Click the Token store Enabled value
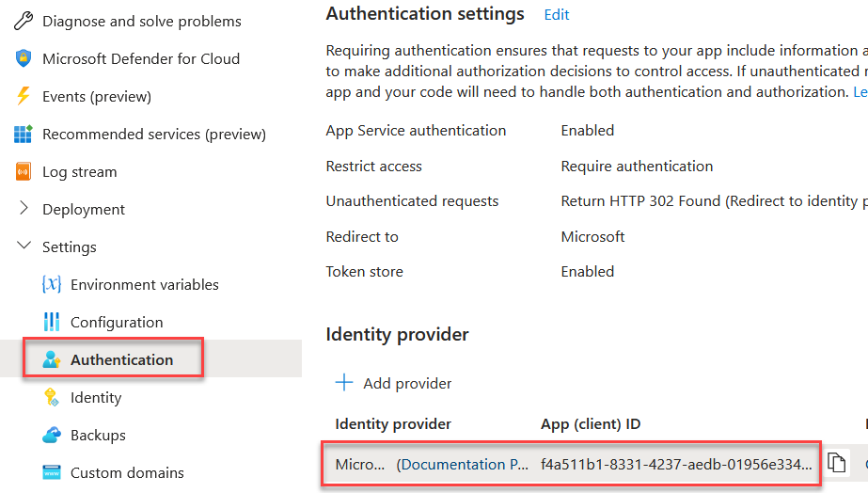The image size is (868, 493). click(588, 271)
